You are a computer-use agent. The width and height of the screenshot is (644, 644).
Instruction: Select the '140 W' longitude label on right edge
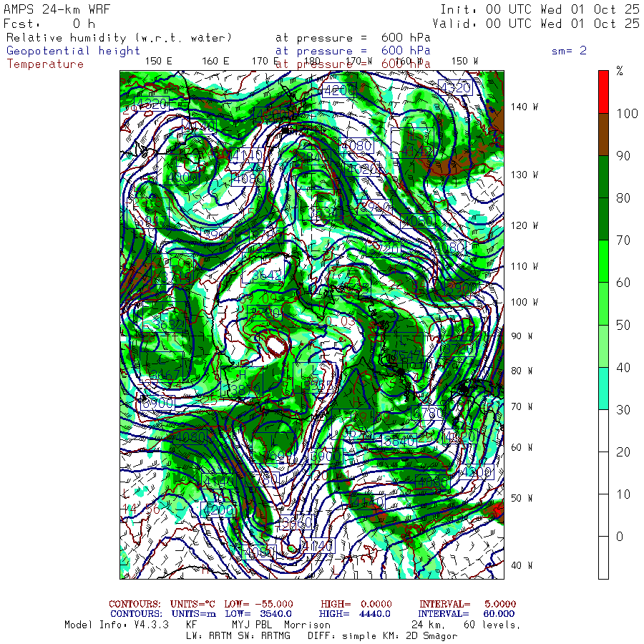[x=524, y=107]
